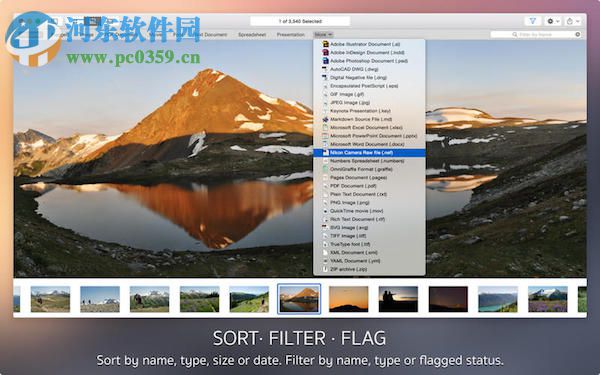
Task: Choose Adobe InDesign Document (.indd)
Action: 369,52
